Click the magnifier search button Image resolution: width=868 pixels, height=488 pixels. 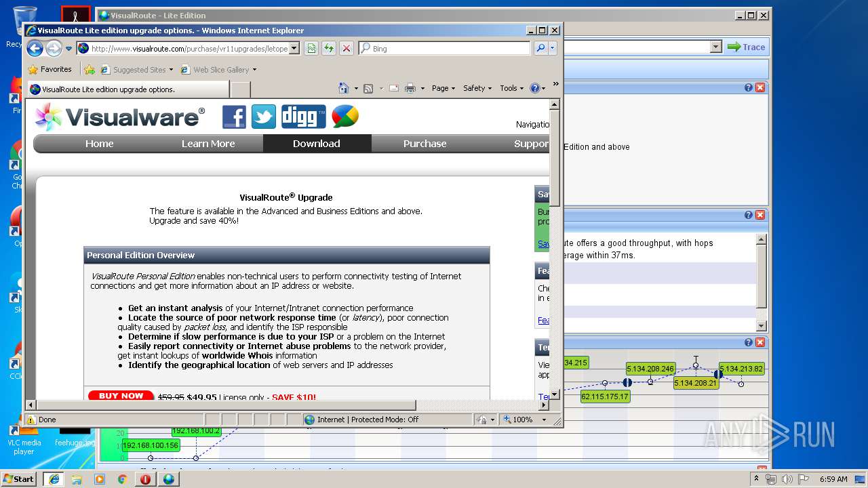click(x=540, y=48)
